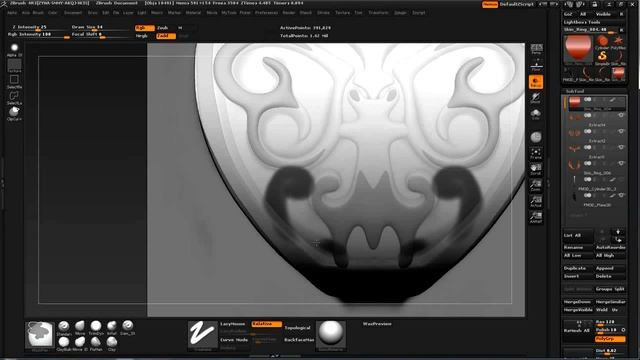Toggle Zadd mode button

pos(166,36)
